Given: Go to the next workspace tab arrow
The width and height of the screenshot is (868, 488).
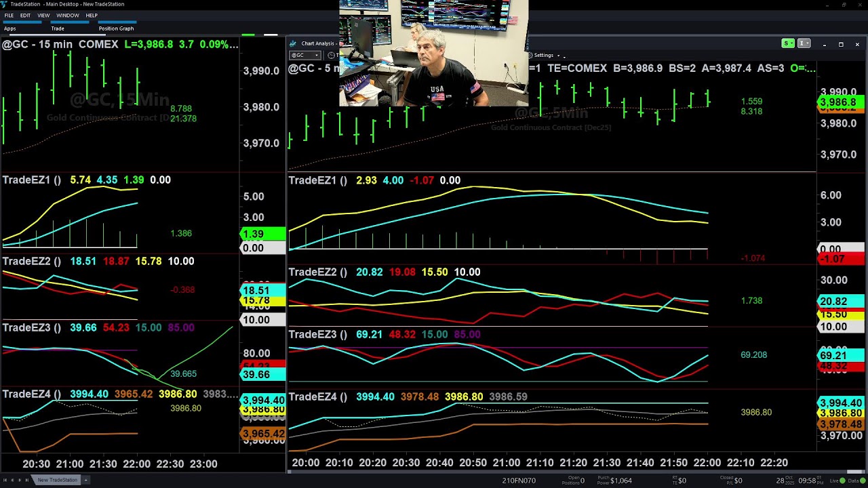Looking at the screenshot, I should click(20, 480).
